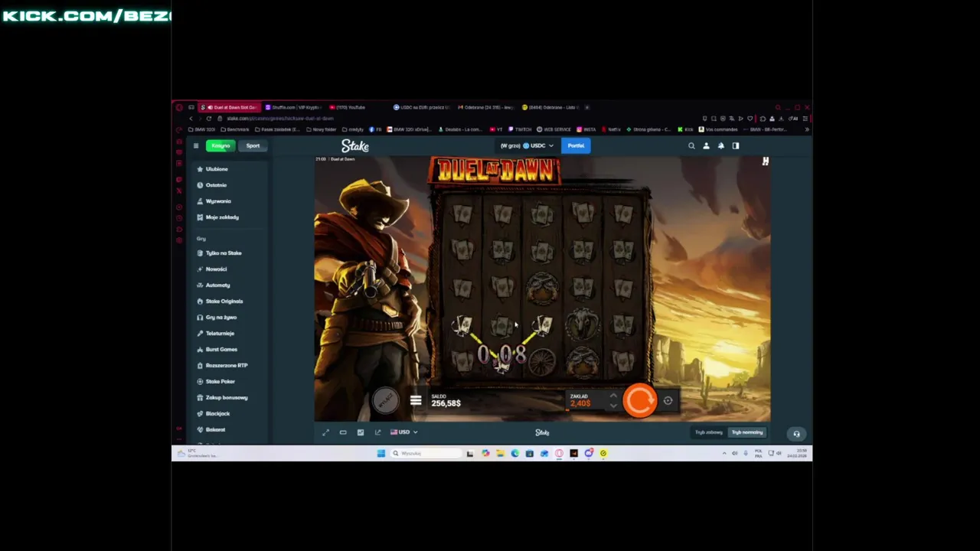Open live stats chart icon below game
The width and height of the screenshot is (980, 551).
click(361, 432)
